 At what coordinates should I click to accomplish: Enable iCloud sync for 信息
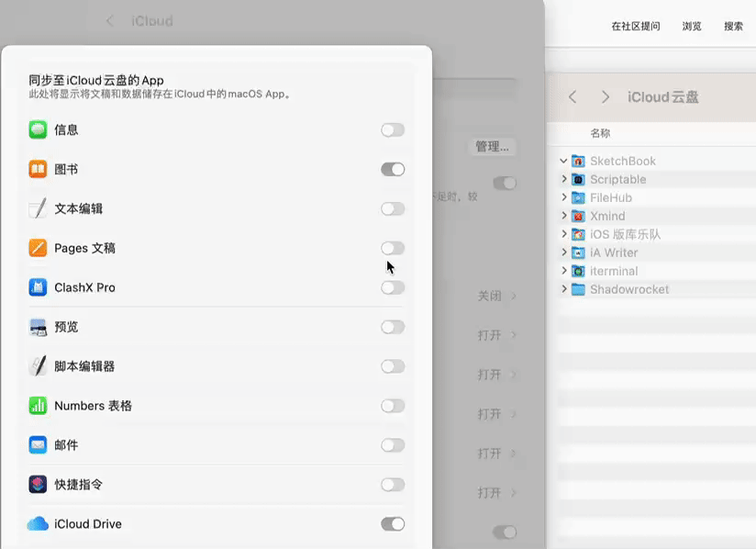coord(393,130)
